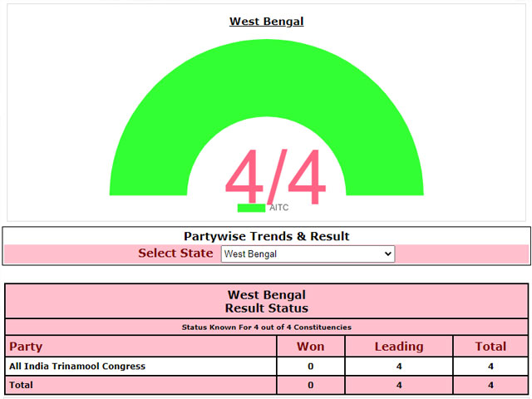This screenshot has width=532, height=399.
Task: Click the Select State label
Action: coord(175,253)
